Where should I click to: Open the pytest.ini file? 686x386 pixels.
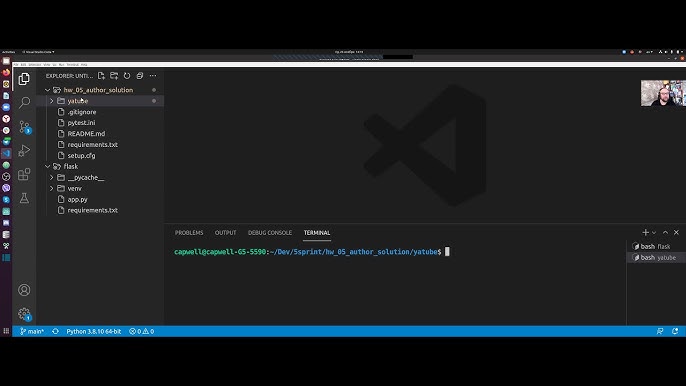(x=81, y=123)
